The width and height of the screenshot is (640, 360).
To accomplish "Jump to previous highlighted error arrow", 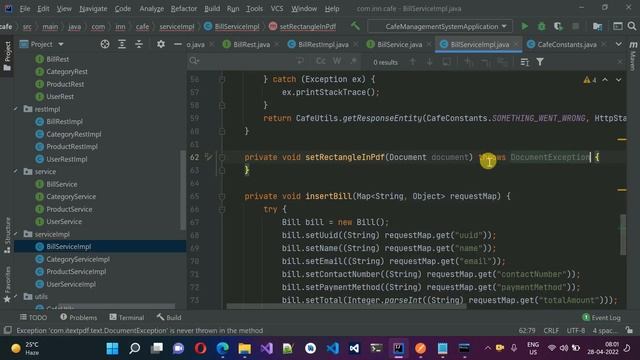I will click(605, 80).
